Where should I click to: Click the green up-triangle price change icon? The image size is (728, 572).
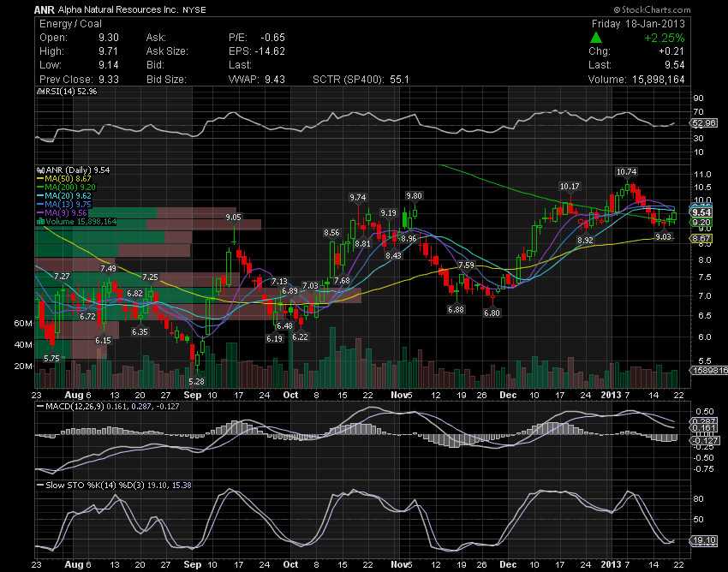point(596,38)
